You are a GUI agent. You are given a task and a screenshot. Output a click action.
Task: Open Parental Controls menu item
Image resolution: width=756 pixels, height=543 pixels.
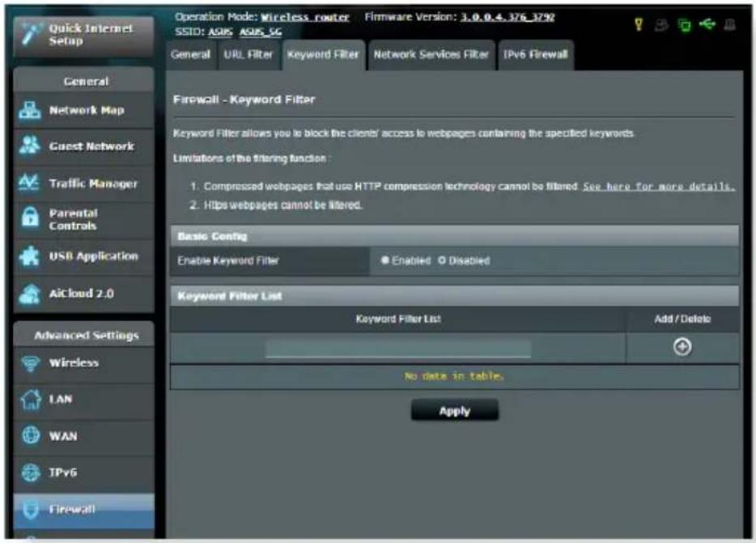[x=84, y=219]
